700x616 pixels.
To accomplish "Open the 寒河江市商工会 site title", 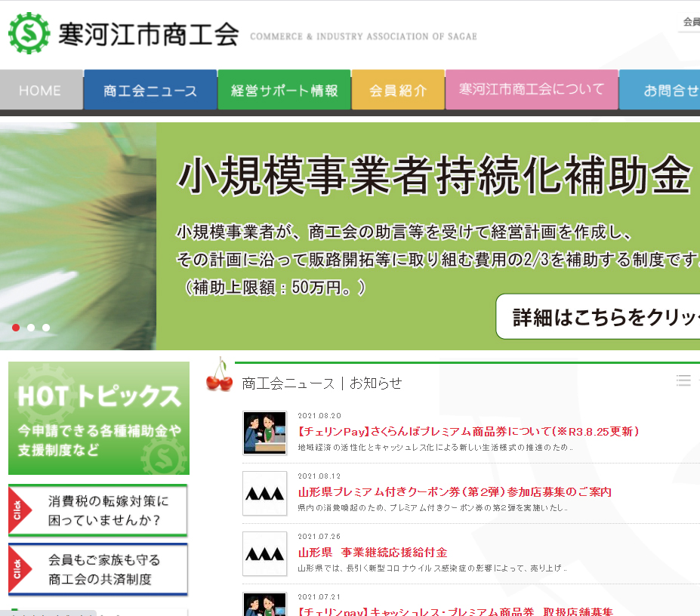I will tap(149, 35).
